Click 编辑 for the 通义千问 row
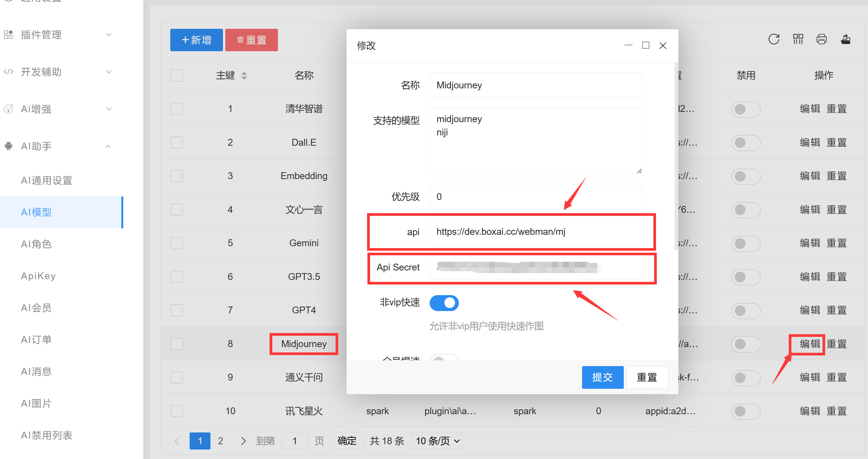 click(810, 377)
